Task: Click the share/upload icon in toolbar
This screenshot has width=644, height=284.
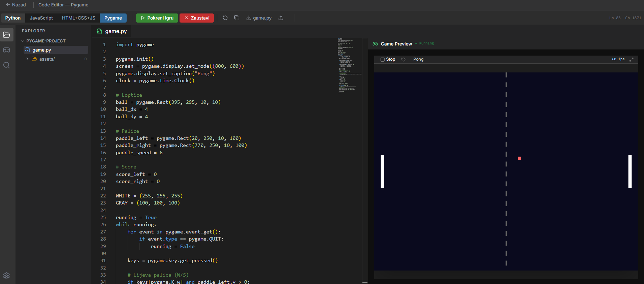Action: tap(281, 18)
